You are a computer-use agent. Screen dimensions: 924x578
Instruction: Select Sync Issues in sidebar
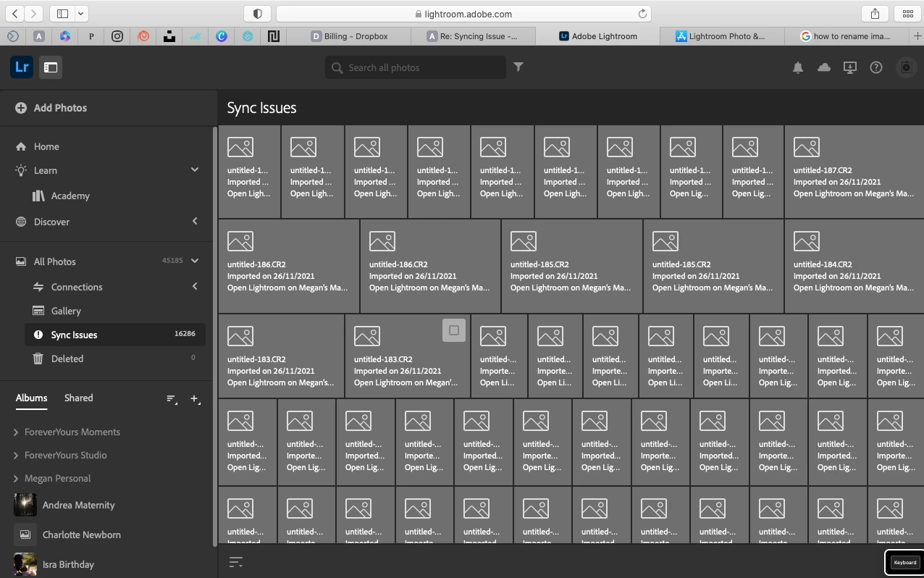116,335
